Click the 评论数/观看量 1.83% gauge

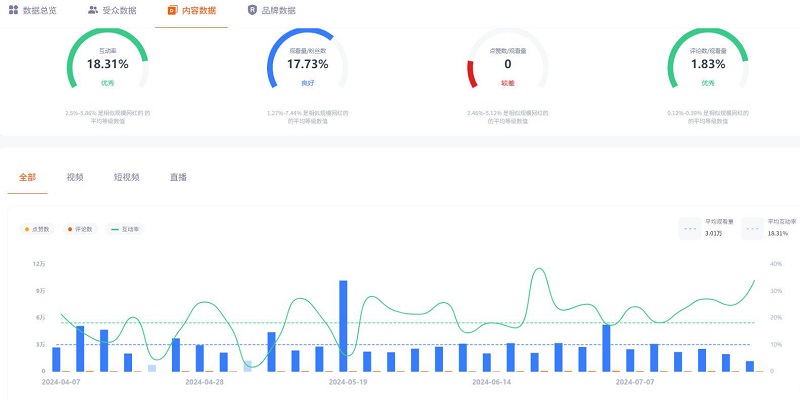point(707,64)
